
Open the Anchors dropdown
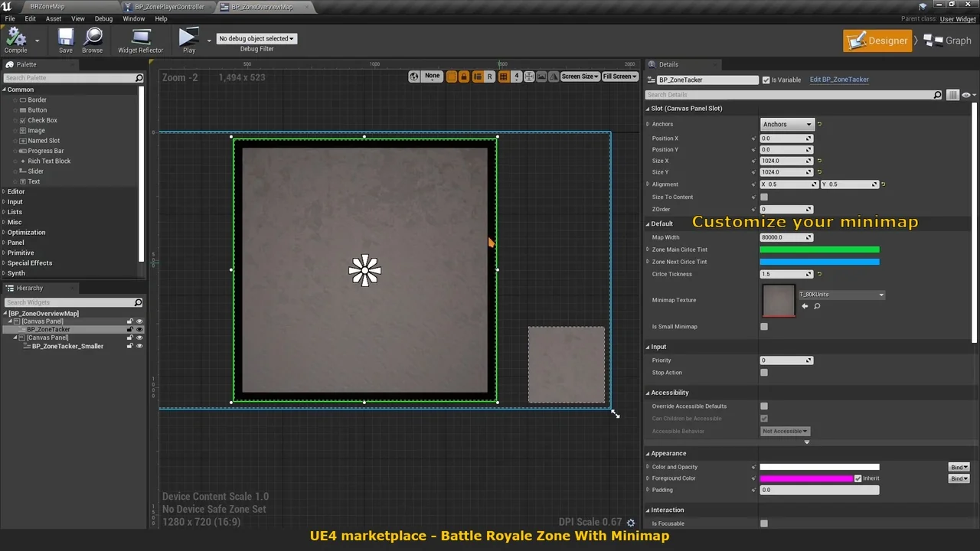(x=786, y=124)
